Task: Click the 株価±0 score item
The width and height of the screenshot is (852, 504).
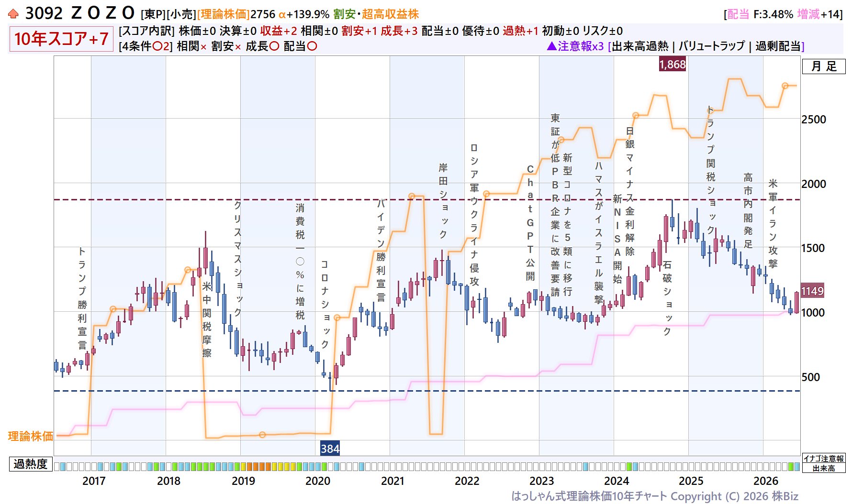Action: click(x=197, y=31)
